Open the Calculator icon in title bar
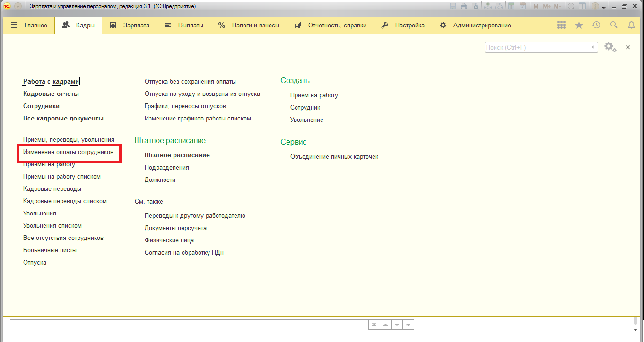 tap(511, 7)
